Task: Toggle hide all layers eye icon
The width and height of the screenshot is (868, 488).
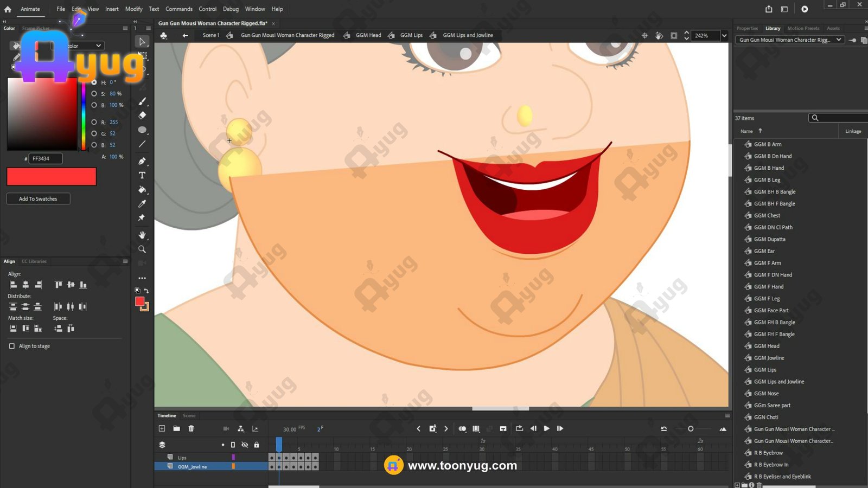Action: click(x=245, y=445)
